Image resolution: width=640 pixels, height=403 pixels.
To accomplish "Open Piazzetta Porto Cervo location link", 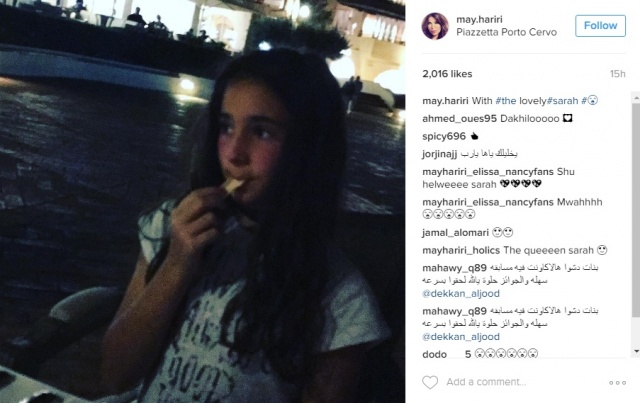I will [506, 32].
